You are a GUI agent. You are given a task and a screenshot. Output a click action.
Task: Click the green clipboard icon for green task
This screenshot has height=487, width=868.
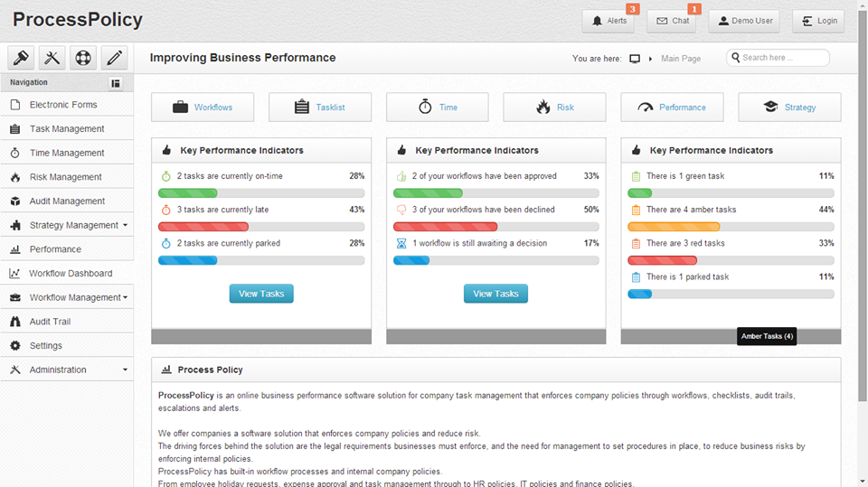[636, 176]
